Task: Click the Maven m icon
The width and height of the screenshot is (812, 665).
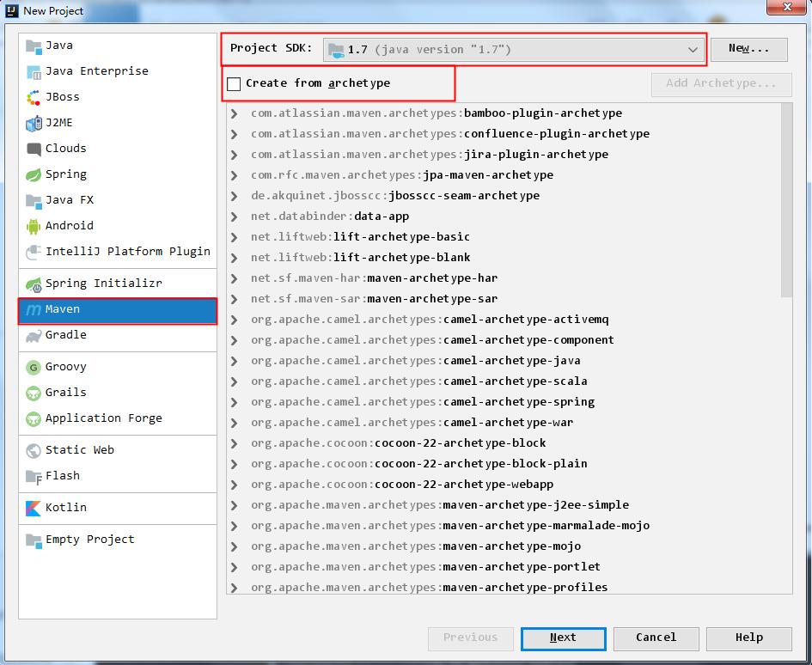Action: point(34,309)
